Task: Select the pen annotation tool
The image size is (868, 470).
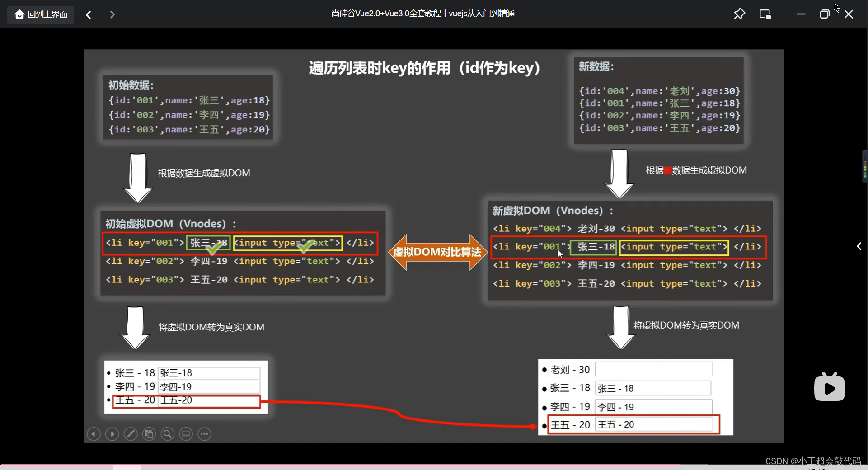Action: 131,434
